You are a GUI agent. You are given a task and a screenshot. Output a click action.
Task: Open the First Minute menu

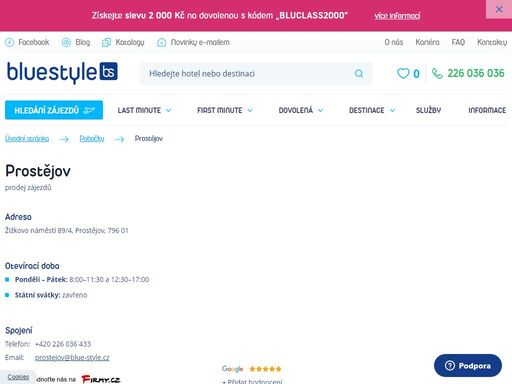[220, 110]
